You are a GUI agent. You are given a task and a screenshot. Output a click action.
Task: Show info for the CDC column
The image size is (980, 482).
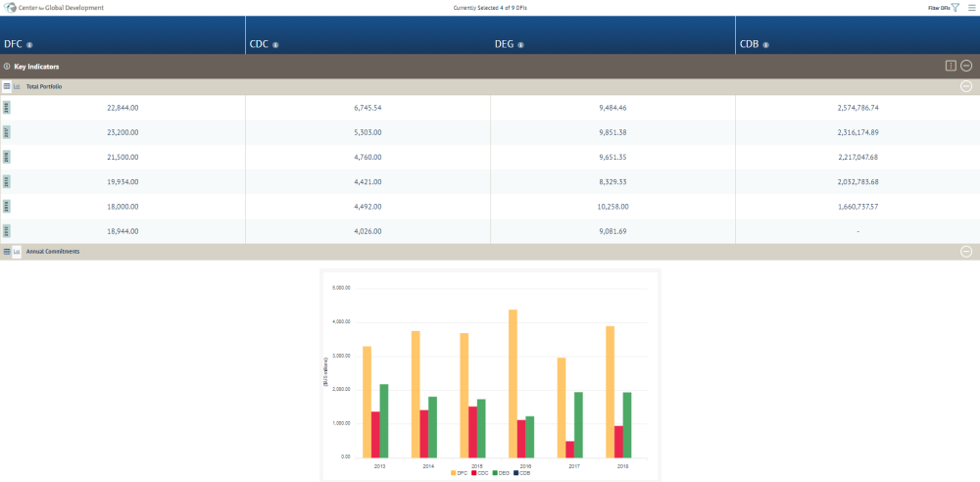[x=275, y=45]
